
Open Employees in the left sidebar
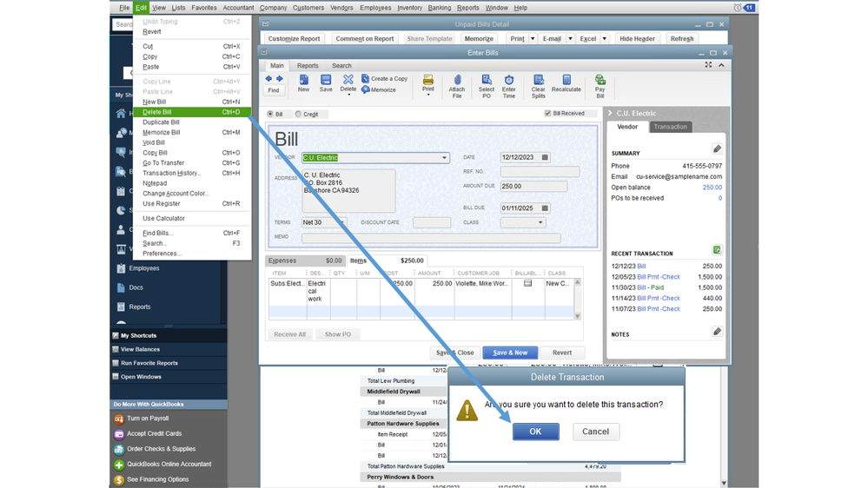pyautogui.click(x=144, y=268)
